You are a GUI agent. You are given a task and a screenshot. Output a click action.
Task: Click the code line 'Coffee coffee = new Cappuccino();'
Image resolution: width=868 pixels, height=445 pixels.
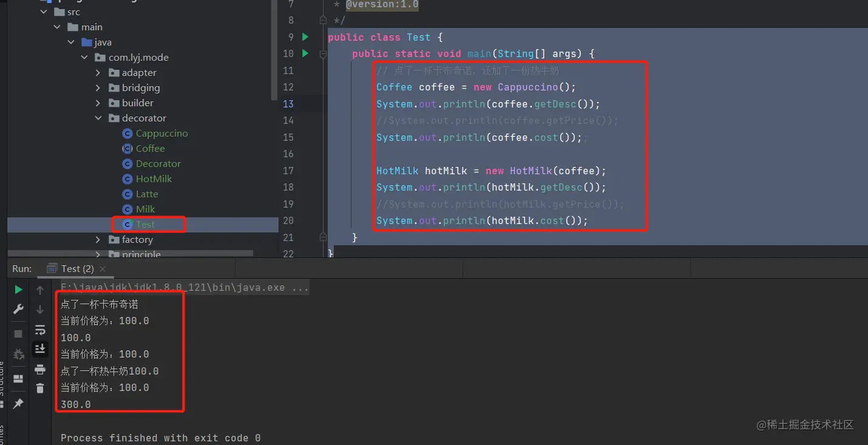pos(476,87)
